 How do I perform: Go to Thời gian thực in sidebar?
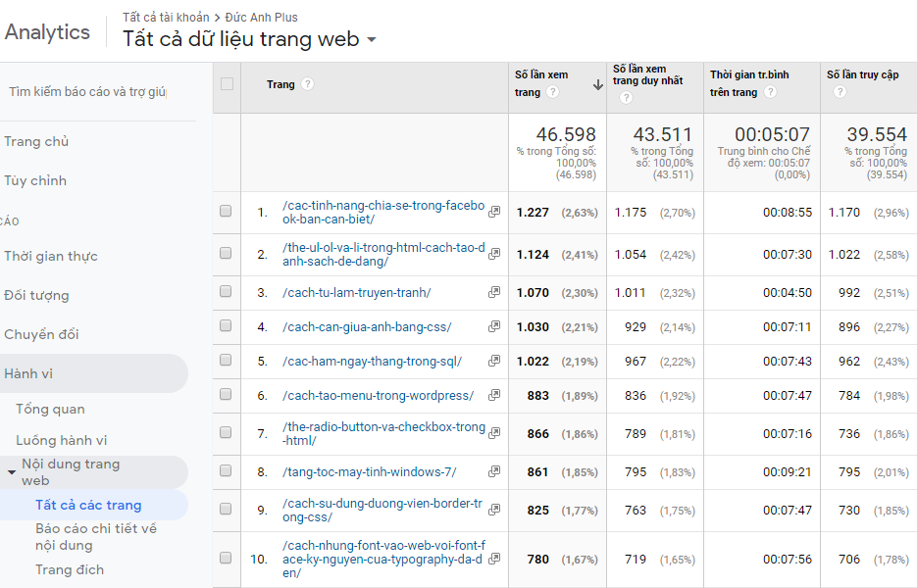(x=51, y=256)
